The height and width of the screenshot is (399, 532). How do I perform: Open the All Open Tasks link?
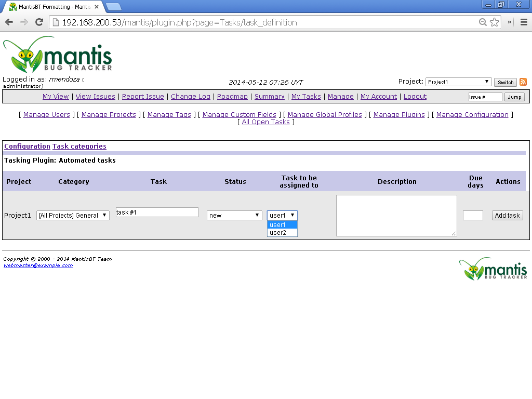point(265,122)
